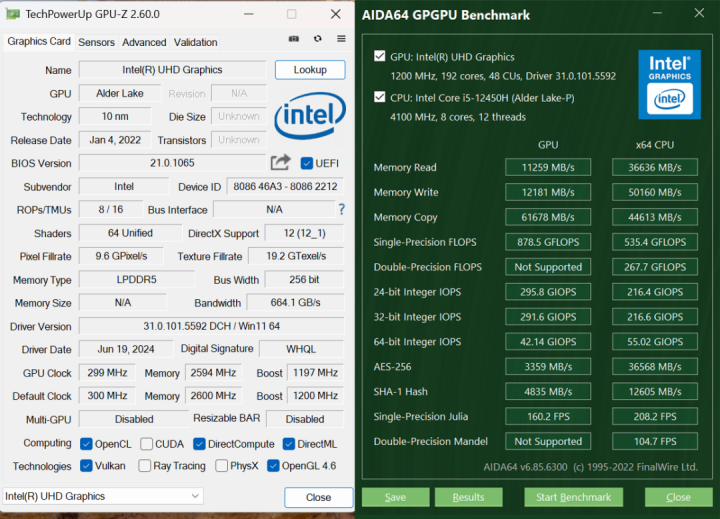Click Save in AIDA64 benchmark
The image size is (720, 519).
coord(395,497)
